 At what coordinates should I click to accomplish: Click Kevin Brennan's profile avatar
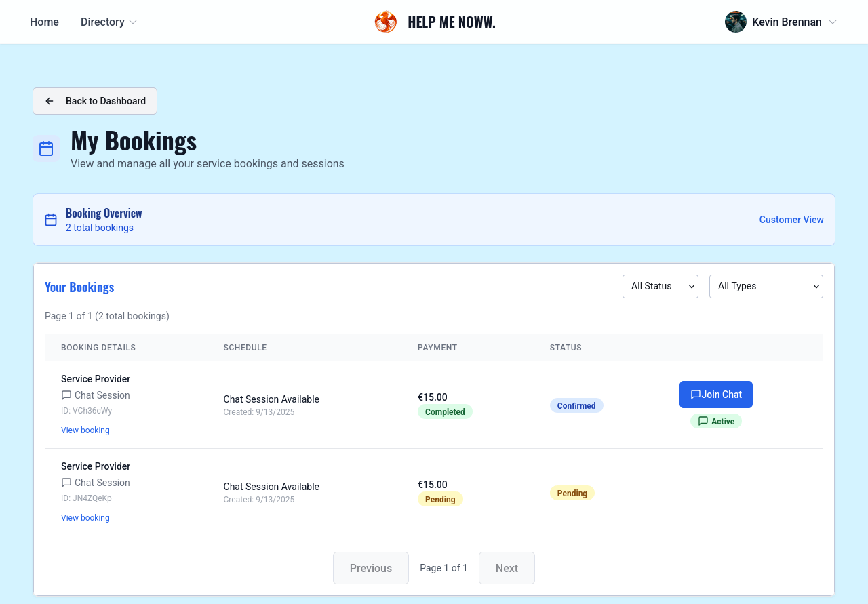[x=735, y=22]
